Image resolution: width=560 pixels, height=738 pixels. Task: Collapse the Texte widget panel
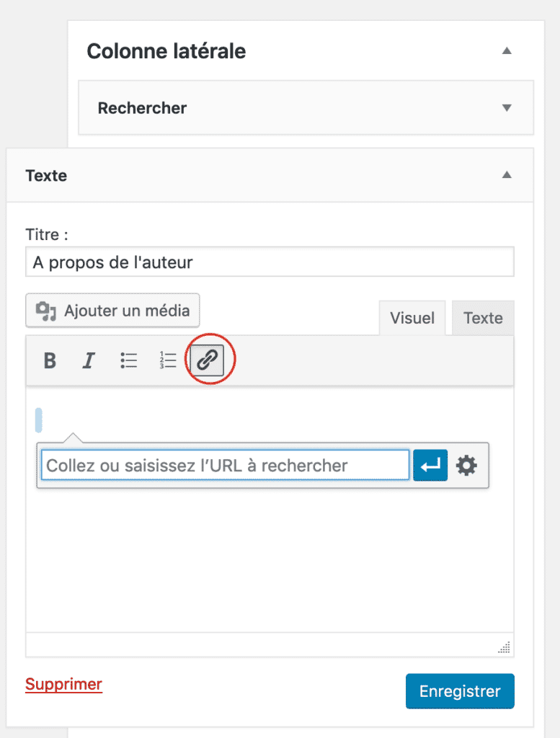click(507, 175)
